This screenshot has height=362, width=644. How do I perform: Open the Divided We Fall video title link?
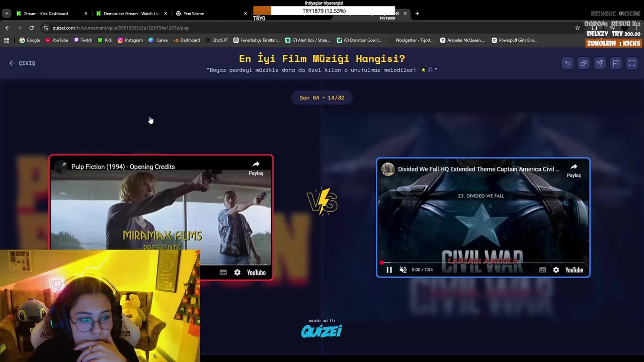point(478,169)
